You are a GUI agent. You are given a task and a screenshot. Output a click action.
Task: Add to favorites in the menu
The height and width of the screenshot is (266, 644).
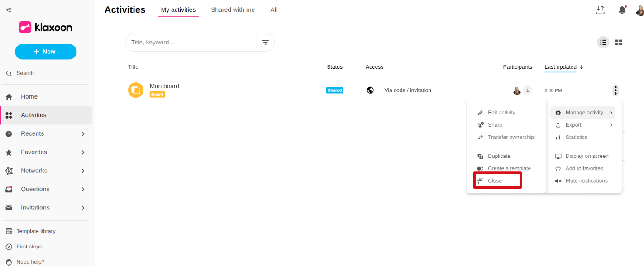pos(584,168)
